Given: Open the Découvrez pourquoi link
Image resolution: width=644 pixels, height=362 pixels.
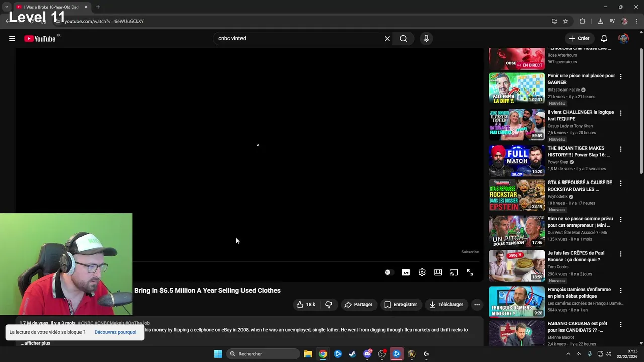Looking at the screenshot, I should coord(115,332).
